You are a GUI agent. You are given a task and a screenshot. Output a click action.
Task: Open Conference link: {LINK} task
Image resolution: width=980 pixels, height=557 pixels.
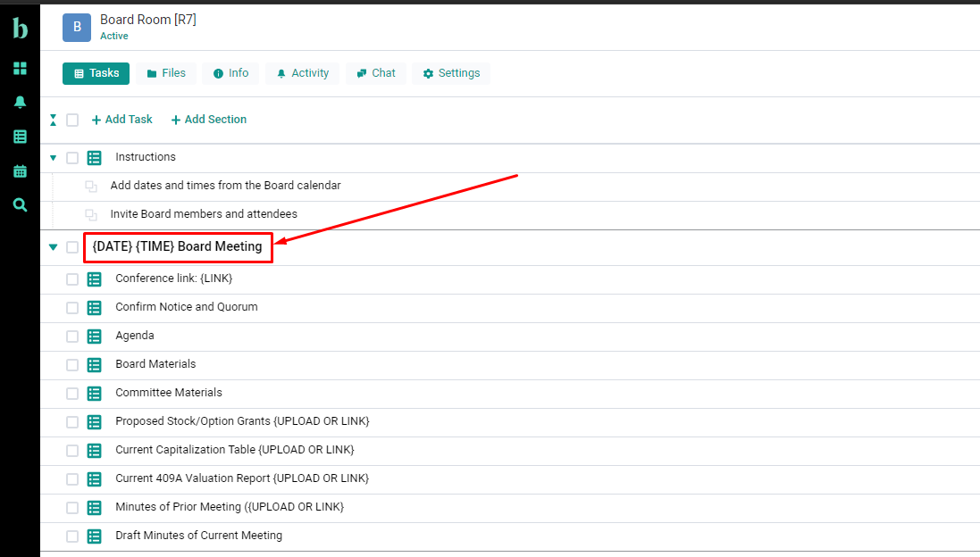click(x=173, y=278)
